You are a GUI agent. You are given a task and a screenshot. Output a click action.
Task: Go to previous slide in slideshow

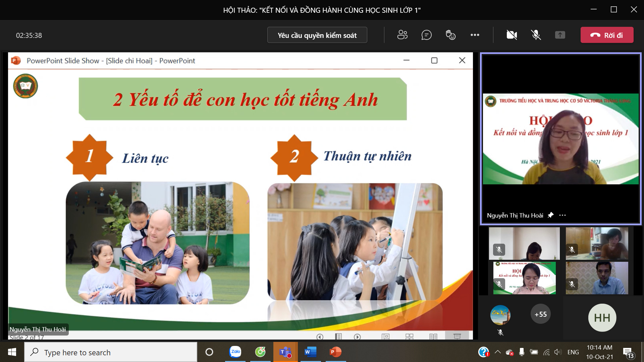tap(320, 337)
